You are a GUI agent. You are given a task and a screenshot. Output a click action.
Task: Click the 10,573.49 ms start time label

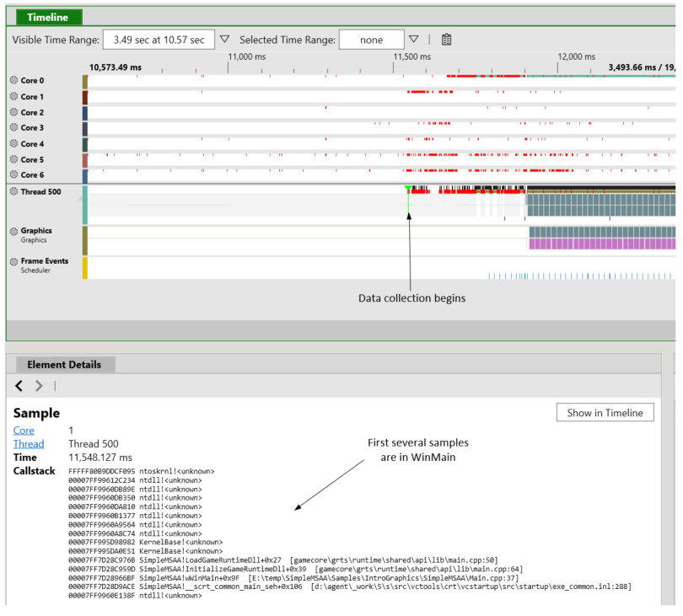[x=116, y=67]
